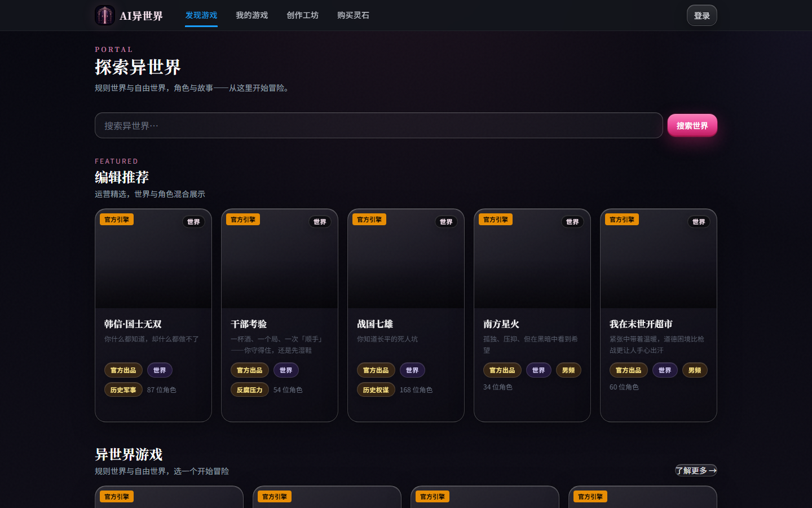The height and width of the screenshot is (508, 812).
Task: Open the 购买灵石 tab
Action: (x=353, y=15)
